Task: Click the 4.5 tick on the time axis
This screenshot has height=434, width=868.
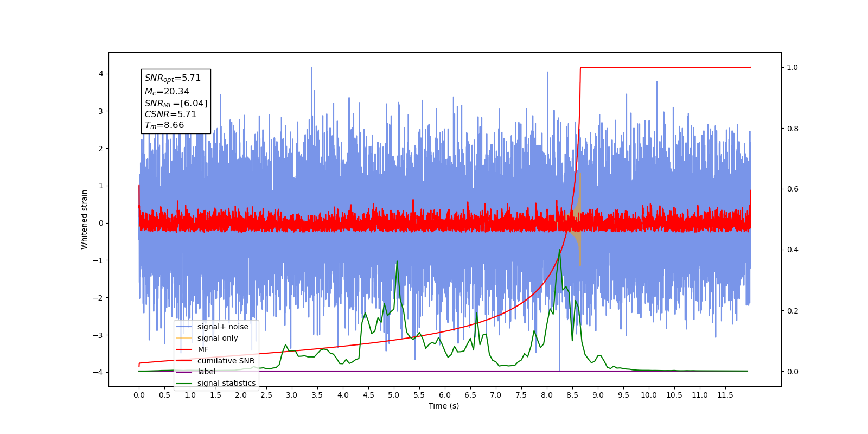Action: tap(368, 395)
